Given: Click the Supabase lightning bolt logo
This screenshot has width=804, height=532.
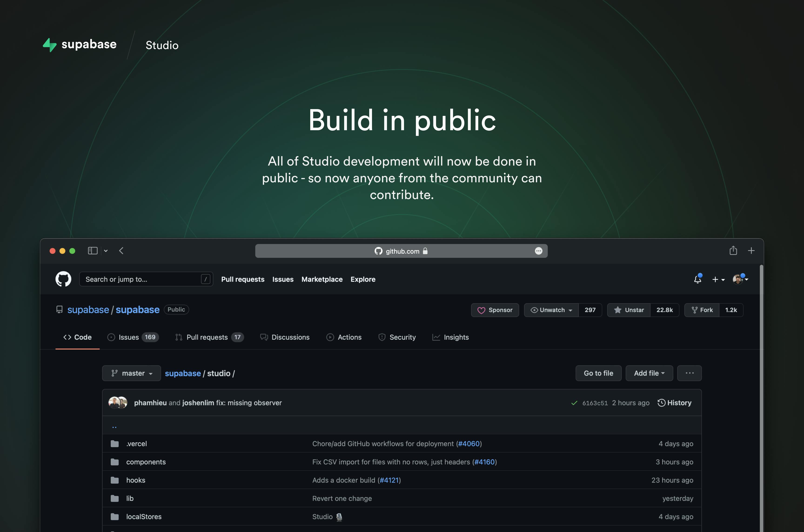Looking at the screenshot, I should coord(50,45).
